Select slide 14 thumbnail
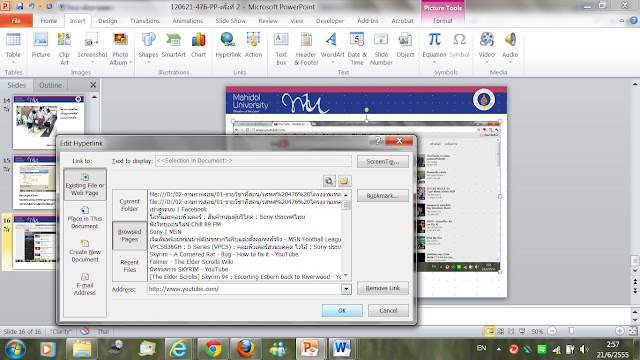 [49, 122]
